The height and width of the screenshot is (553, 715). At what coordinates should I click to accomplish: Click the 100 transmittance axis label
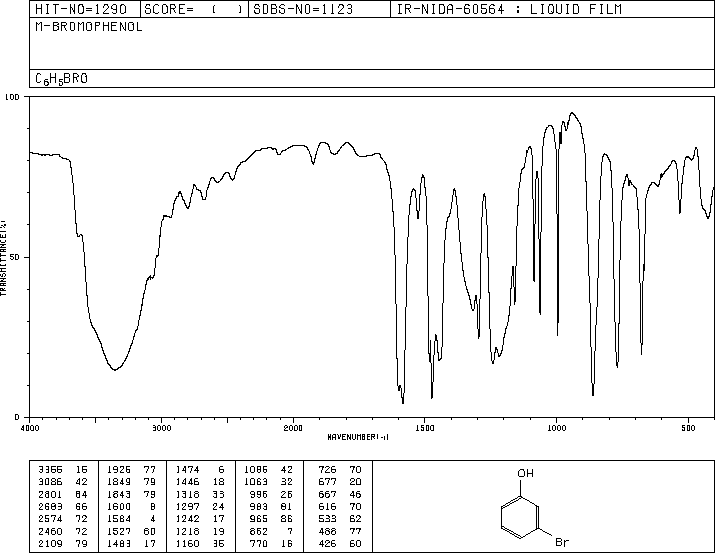pos(12,97)
